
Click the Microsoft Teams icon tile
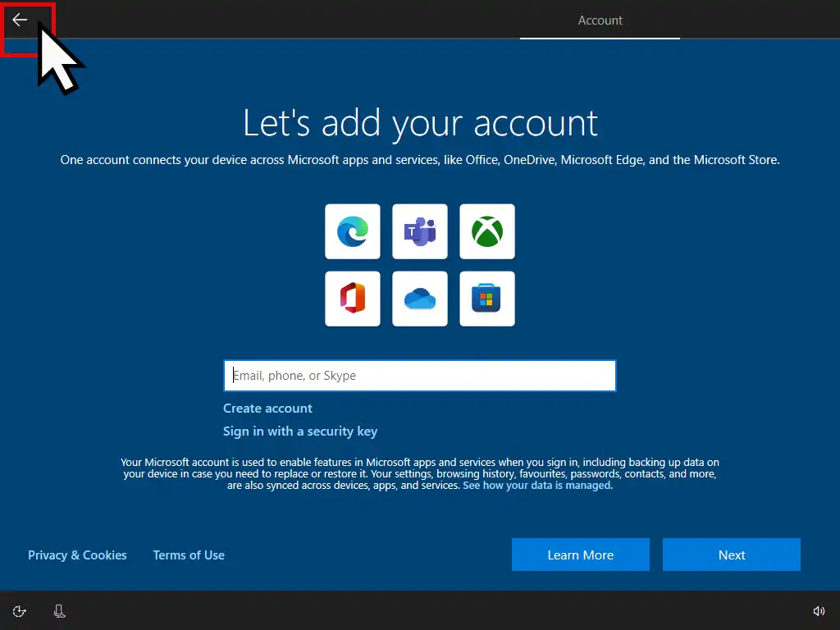(x=420, y=231)
